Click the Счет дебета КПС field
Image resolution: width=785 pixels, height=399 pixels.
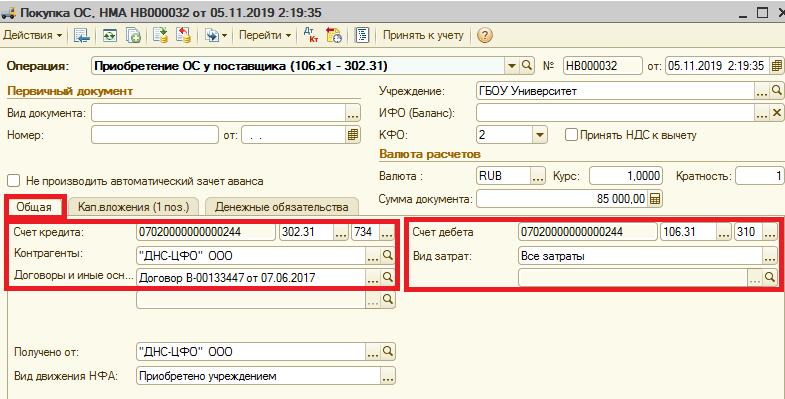(x=588, y=232)
